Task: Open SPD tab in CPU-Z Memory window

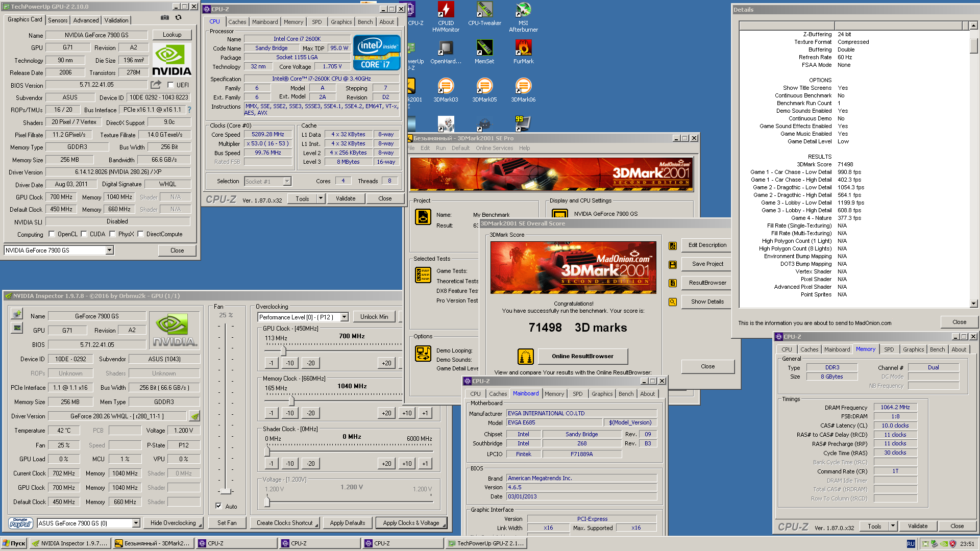Action: (x=889, y=349)
